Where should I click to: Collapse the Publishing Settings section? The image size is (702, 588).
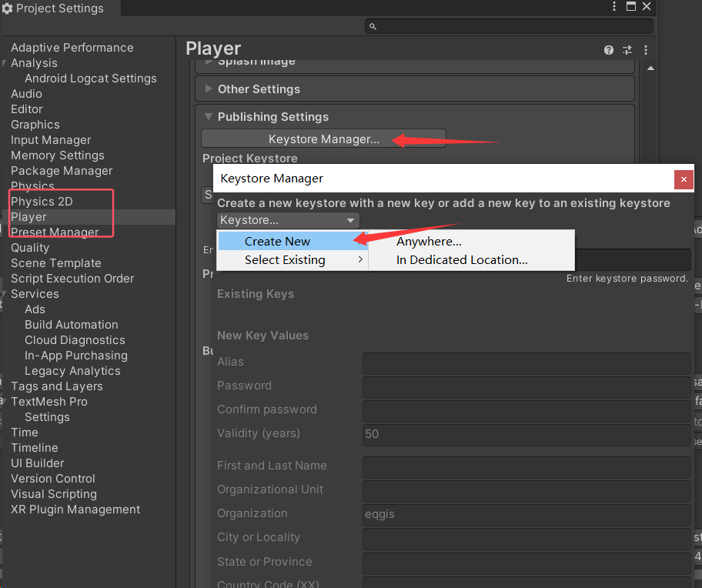coord(209,117)
